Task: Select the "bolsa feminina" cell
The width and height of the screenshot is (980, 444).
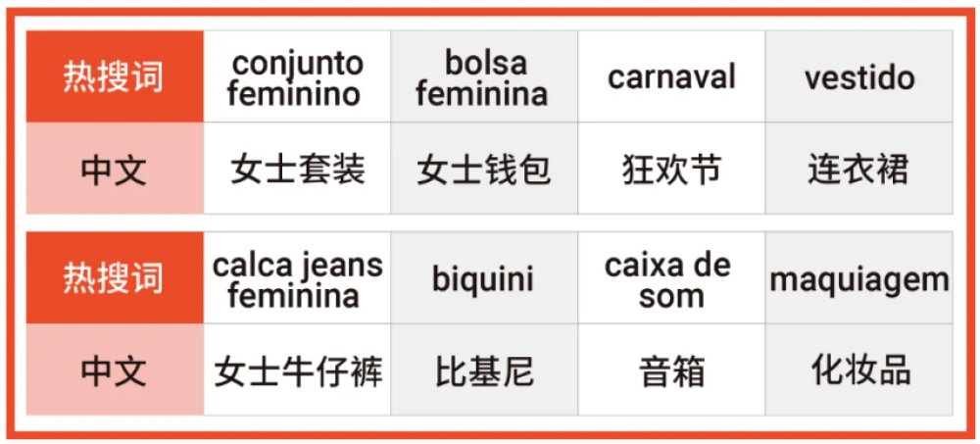Action: 484,76
